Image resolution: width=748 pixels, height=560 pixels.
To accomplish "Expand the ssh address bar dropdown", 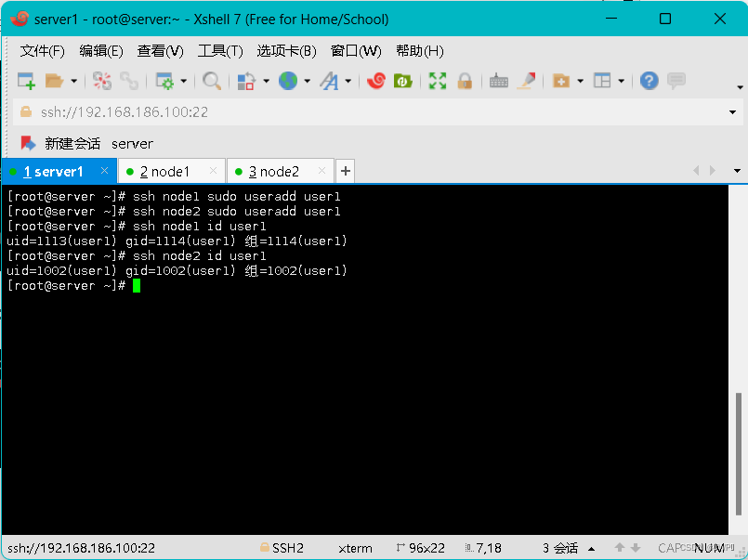I will coord(733,111).
